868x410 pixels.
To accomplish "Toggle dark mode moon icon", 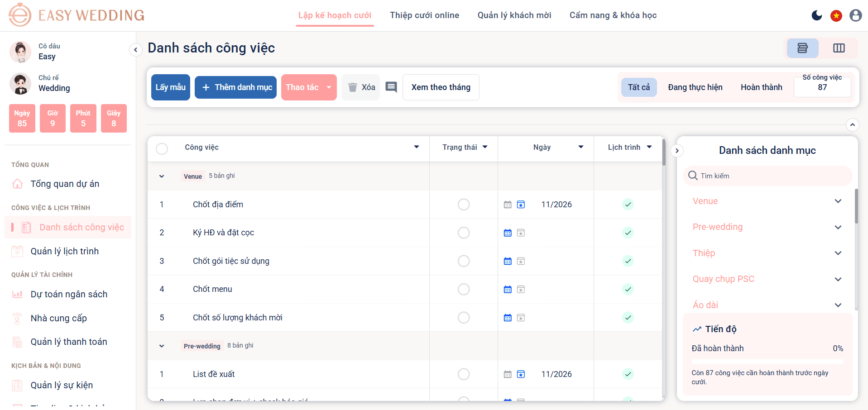I will click(x=817, y=15).
